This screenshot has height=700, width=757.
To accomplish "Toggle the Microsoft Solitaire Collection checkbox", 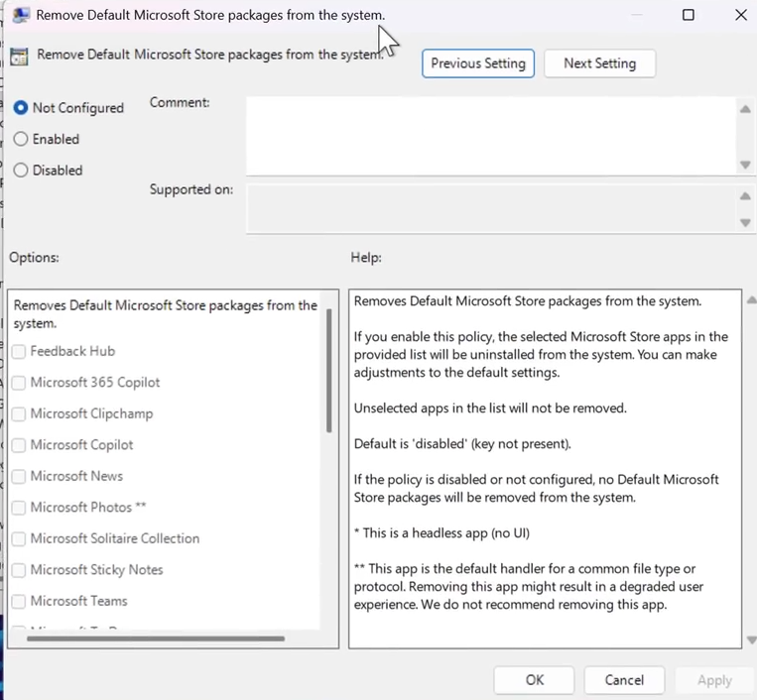I will (19, 538).
